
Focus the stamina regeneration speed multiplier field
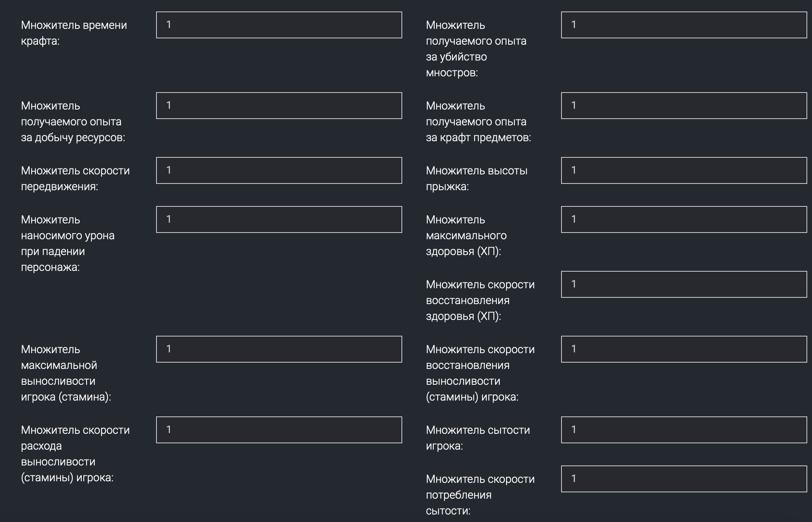(x=684, y=349)
